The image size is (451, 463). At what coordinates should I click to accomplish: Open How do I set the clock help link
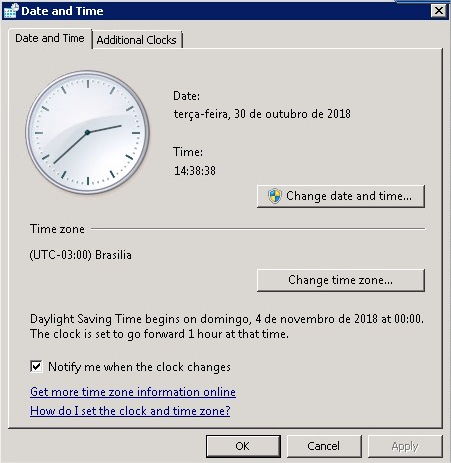coord(130,411)
